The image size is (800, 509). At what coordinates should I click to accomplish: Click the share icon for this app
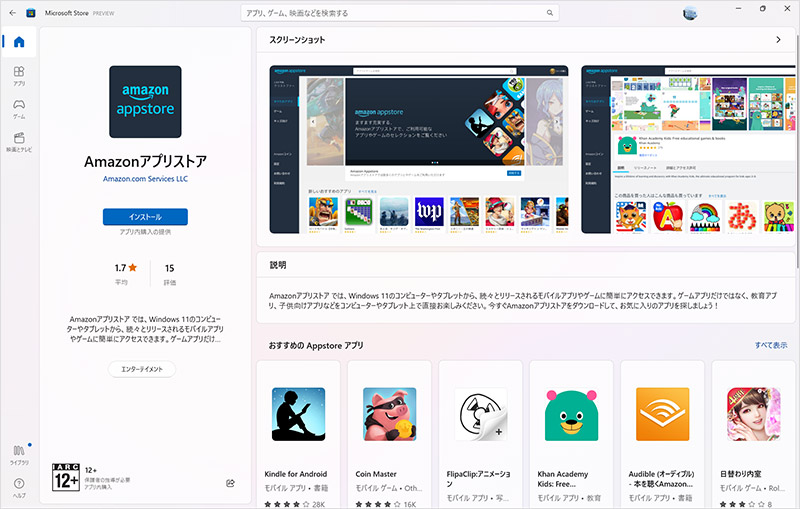(230, 482)
